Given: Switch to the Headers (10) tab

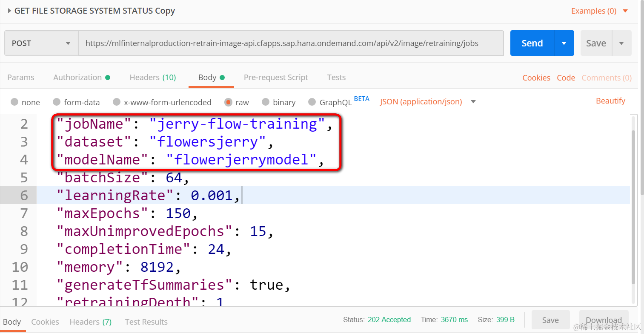Looking at the screenshot, I should (x=152, y=78).
